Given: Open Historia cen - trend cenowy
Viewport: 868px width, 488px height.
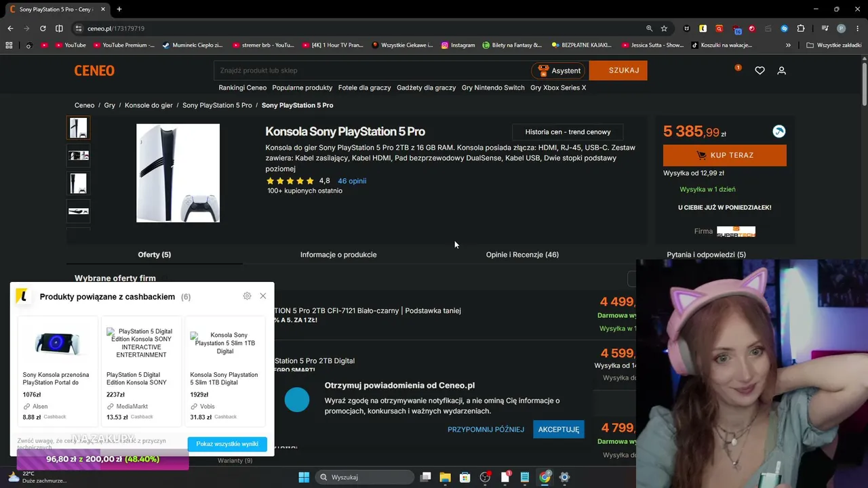Looking at the screenshot, I should (x=568, y=132).
